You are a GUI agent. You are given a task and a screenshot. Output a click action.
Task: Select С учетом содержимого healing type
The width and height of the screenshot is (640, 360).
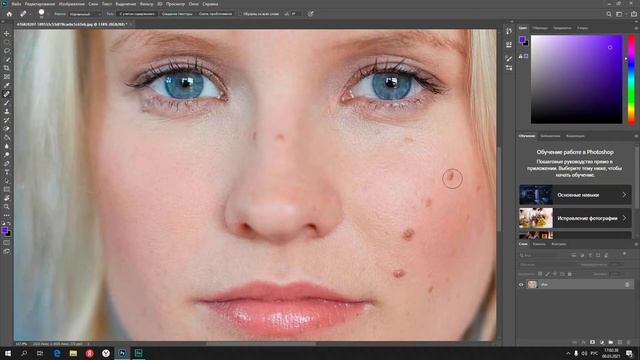pyautogui.click(x=137, y=14)
